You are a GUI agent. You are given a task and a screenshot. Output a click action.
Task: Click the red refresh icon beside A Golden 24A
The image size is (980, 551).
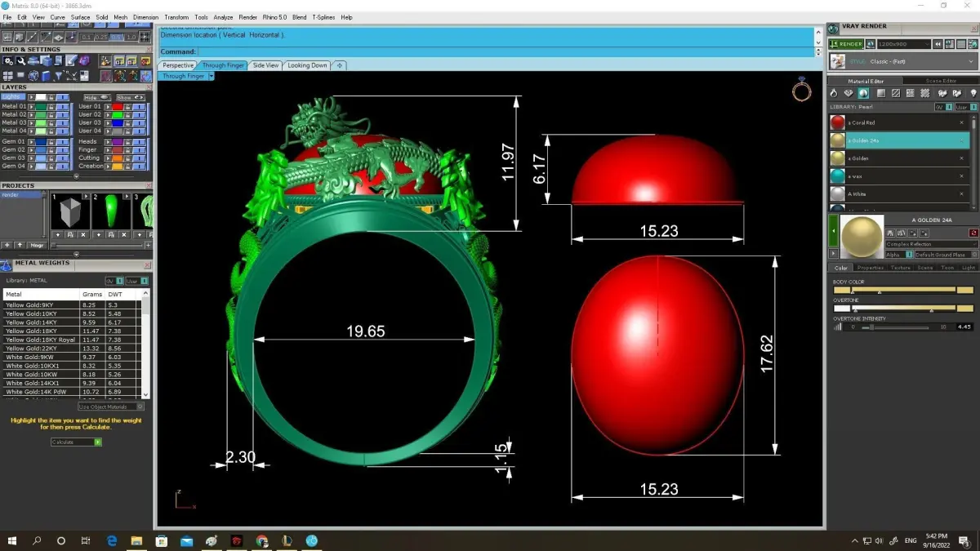[973, 233]
